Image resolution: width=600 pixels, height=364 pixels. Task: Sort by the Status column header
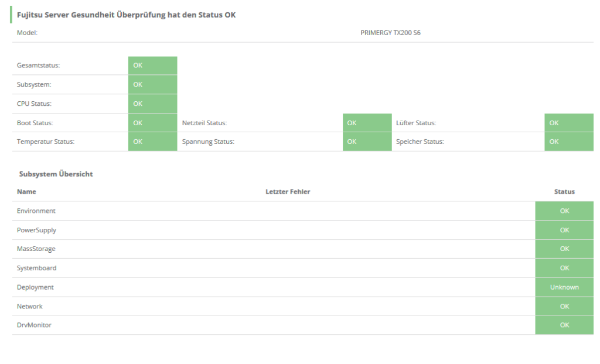click(x=564, y=191)
